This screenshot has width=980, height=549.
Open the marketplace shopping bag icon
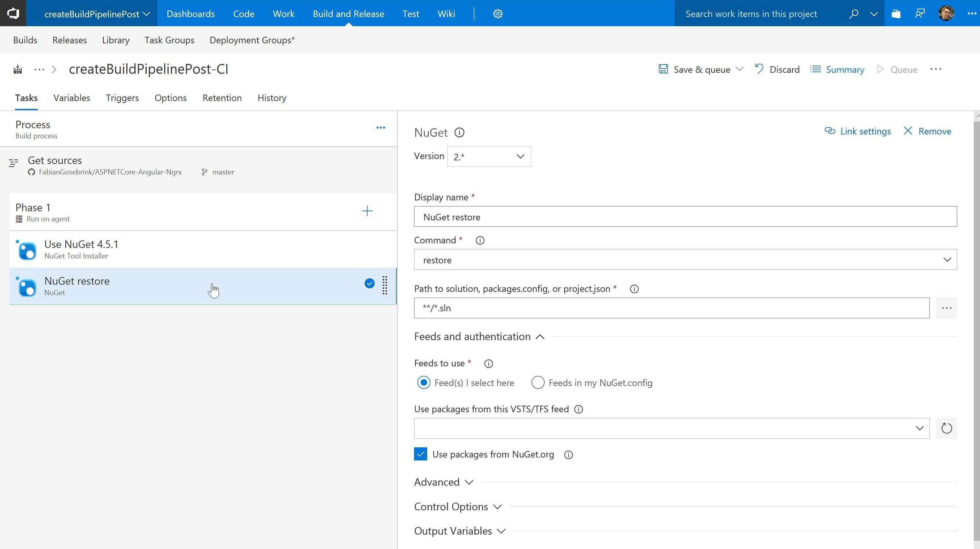(x=896, y=14)
